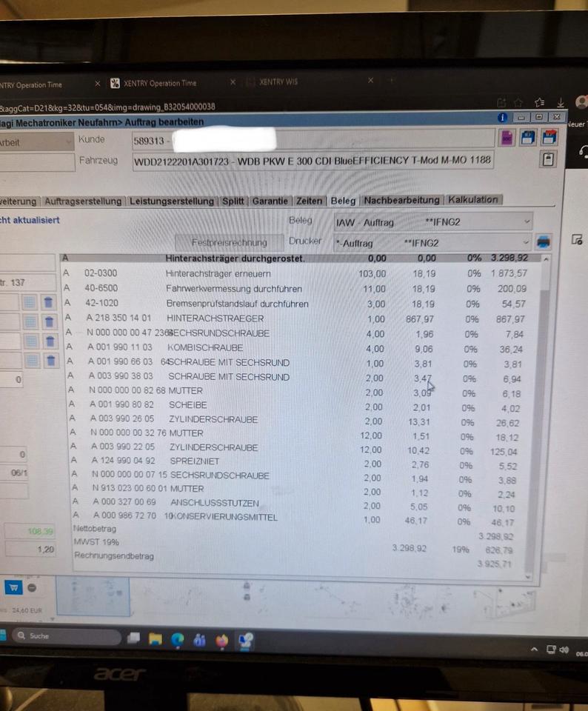Click the second grid icon in left panel
Image resolution: width=588 pixels, height=711 pixels.
(30, 322)
